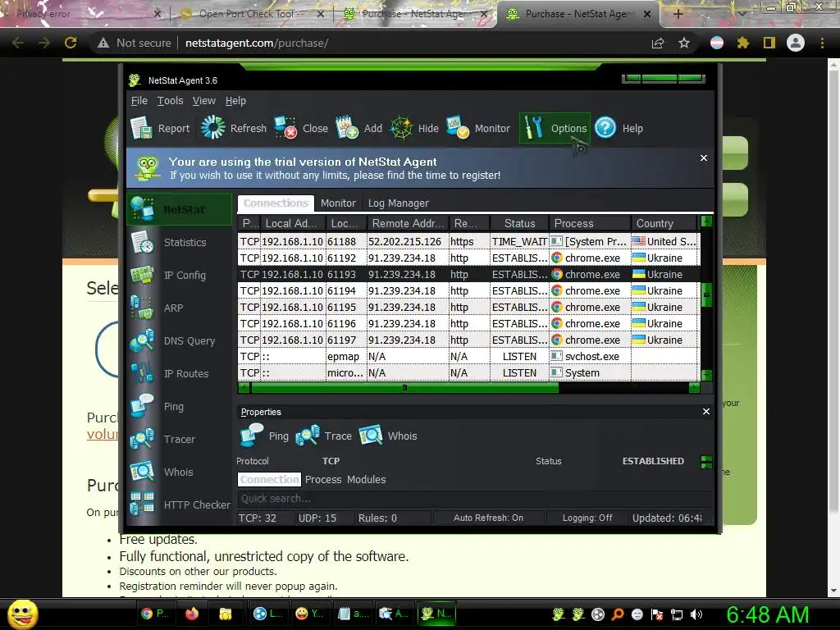Select connection row with local port 61192
Image resolution: width=840 pixels, height=630 pixels.
point(468,258)
